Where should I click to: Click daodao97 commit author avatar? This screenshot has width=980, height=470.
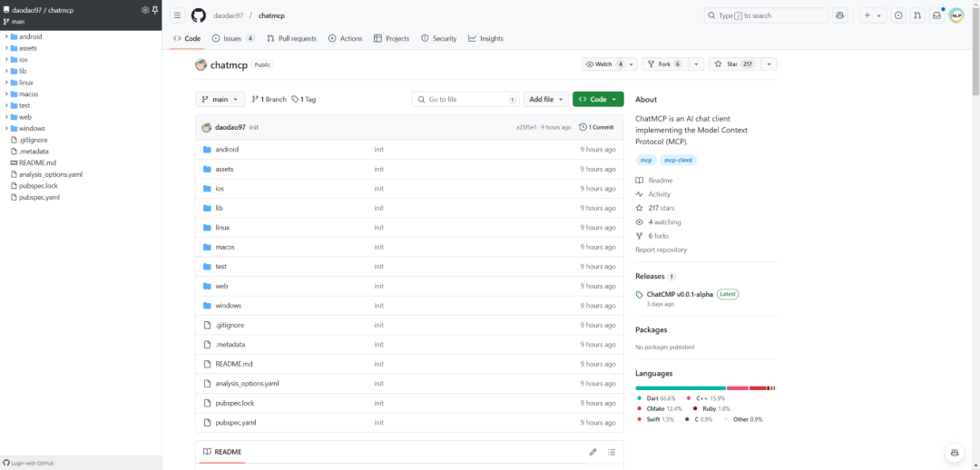[206, 127]
